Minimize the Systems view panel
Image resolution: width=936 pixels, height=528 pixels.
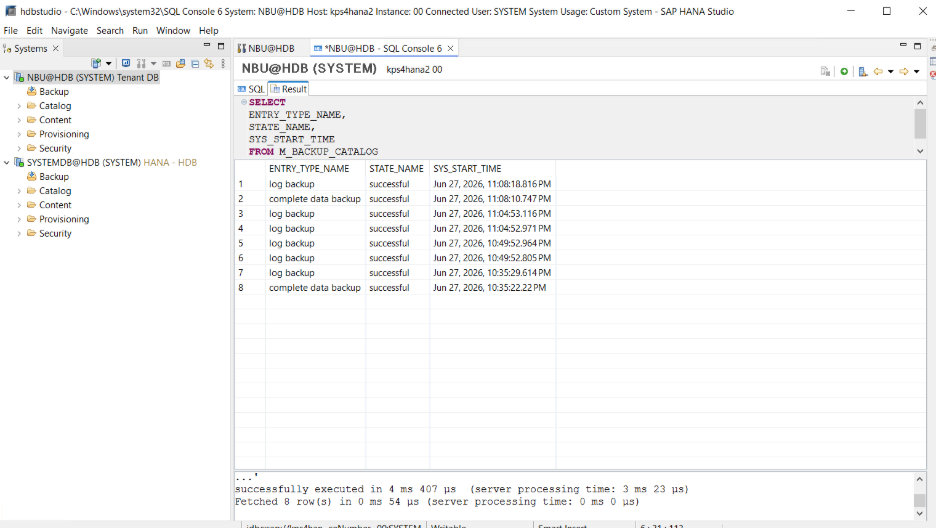pyautogui.click(x=207, y=45)
